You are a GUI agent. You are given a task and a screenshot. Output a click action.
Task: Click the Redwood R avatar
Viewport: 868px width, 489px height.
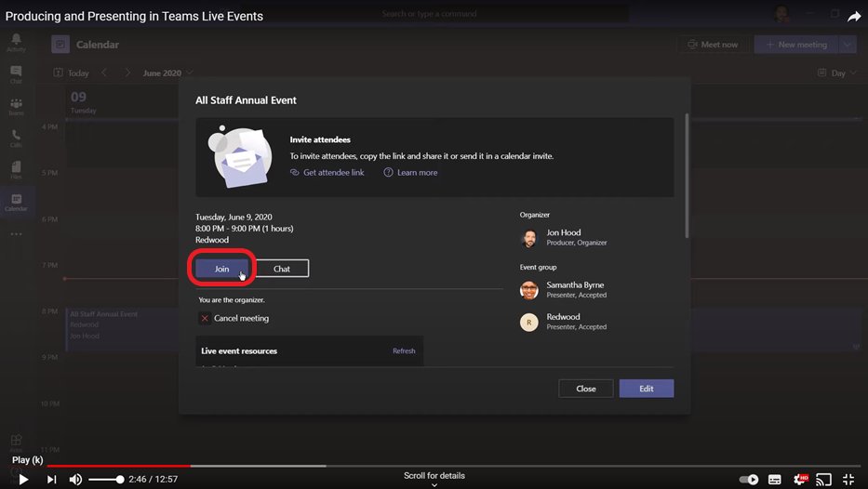click(x=529, y=322)
